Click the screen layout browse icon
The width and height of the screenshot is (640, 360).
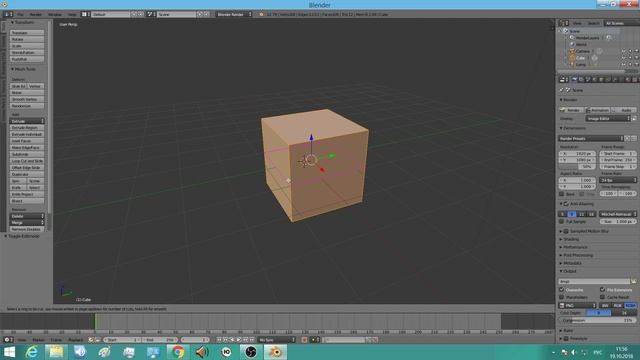click(86, 14)
